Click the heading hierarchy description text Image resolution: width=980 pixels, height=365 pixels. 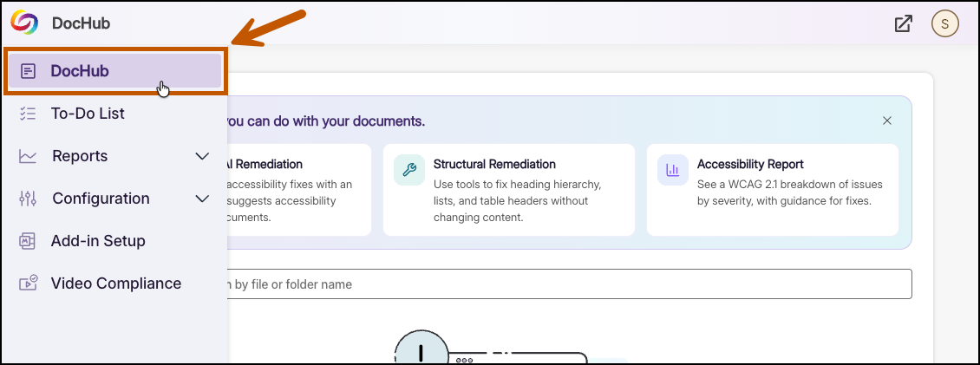tap(517, 201)
